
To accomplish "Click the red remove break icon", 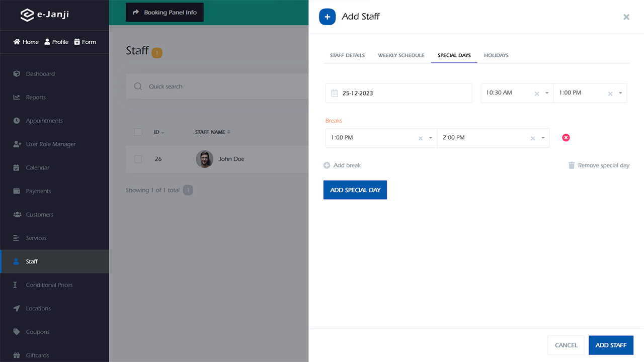I will click(566, 138).
